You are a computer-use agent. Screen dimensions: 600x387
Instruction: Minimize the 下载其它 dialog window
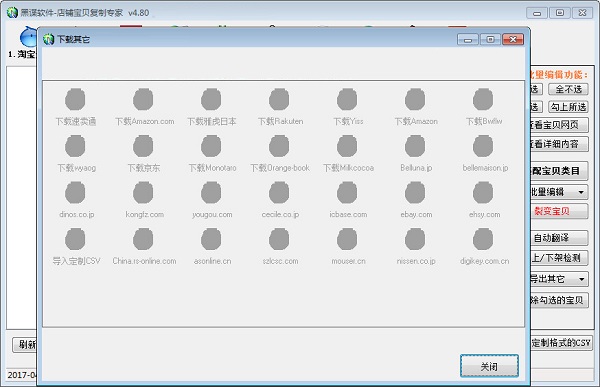click(468, 39)
